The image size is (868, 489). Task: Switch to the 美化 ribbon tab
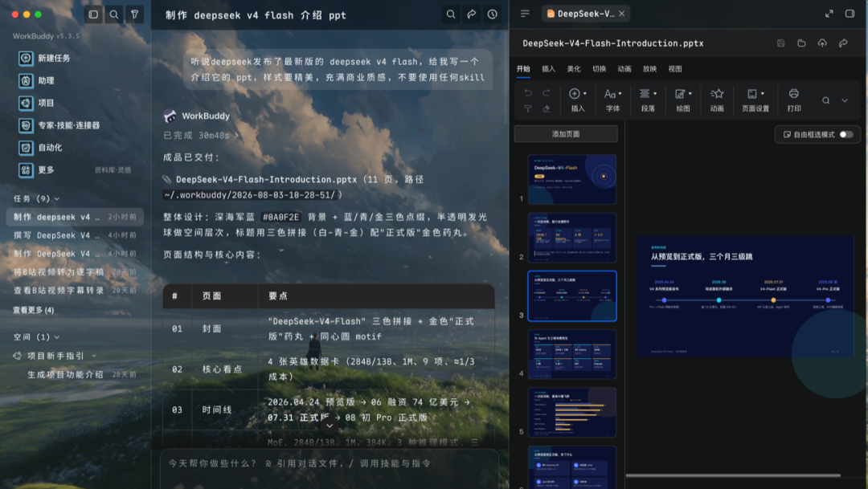click(574, 69)
